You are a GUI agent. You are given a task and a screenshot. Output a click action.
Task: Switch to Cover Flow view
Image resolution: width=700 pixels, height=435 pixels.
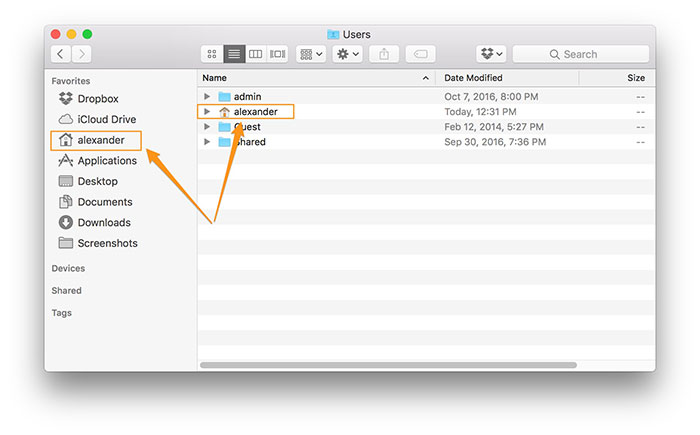tap(277, 54)
